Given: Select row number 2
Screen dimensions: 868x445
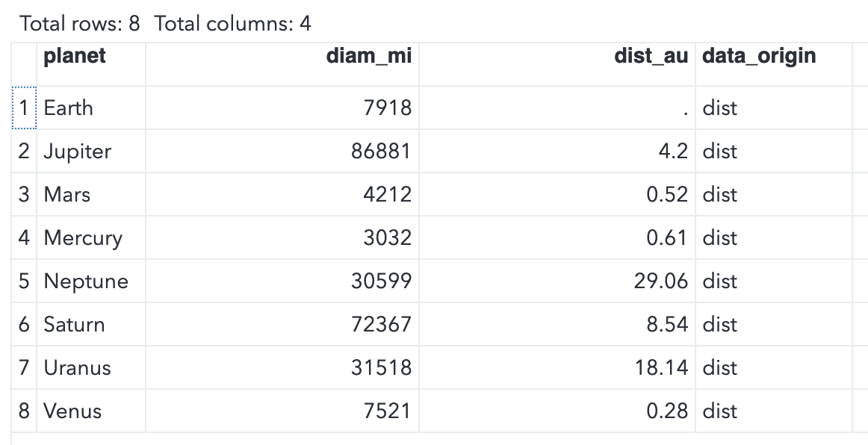Looking at the screenshot, I should pyautogui.click(x=24, y=152).
